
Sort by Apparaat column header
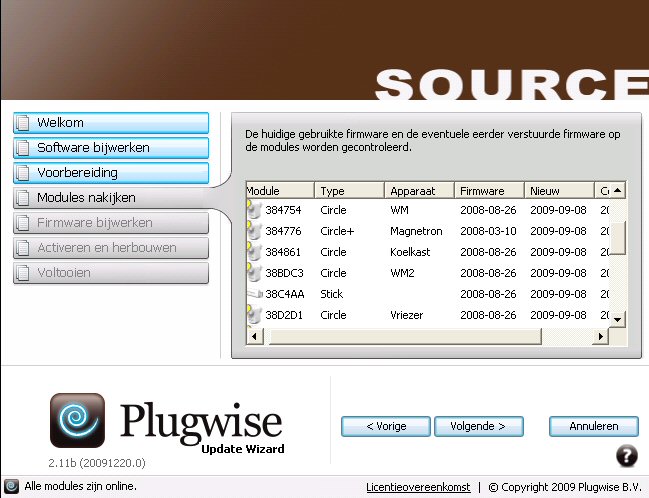[x=419, y=191]
